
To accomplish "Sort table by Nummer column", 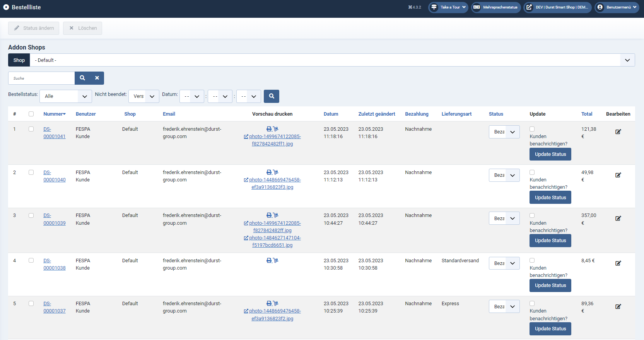I will tap(55, 114).
